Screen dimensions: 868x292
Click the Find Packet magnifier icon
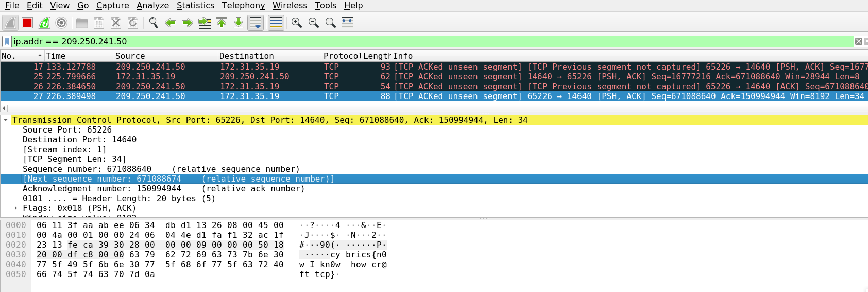click(153, 23)
